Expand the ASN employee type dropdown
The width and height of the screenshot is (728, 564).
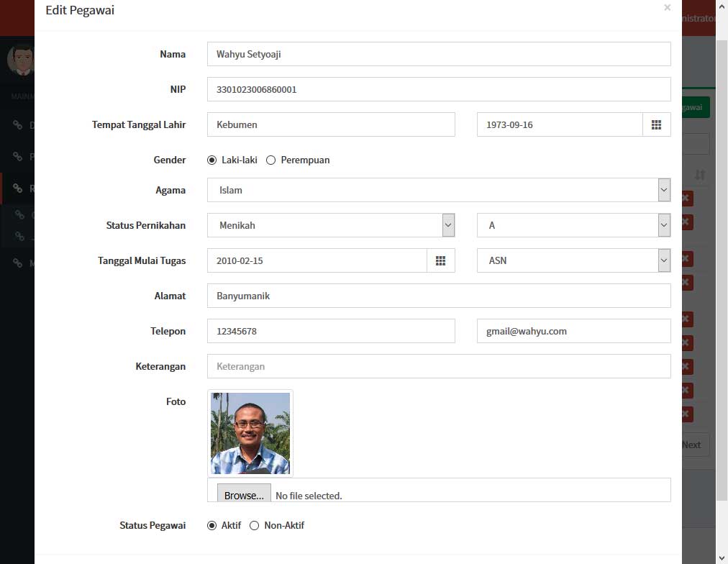click(x=663, y=260)
